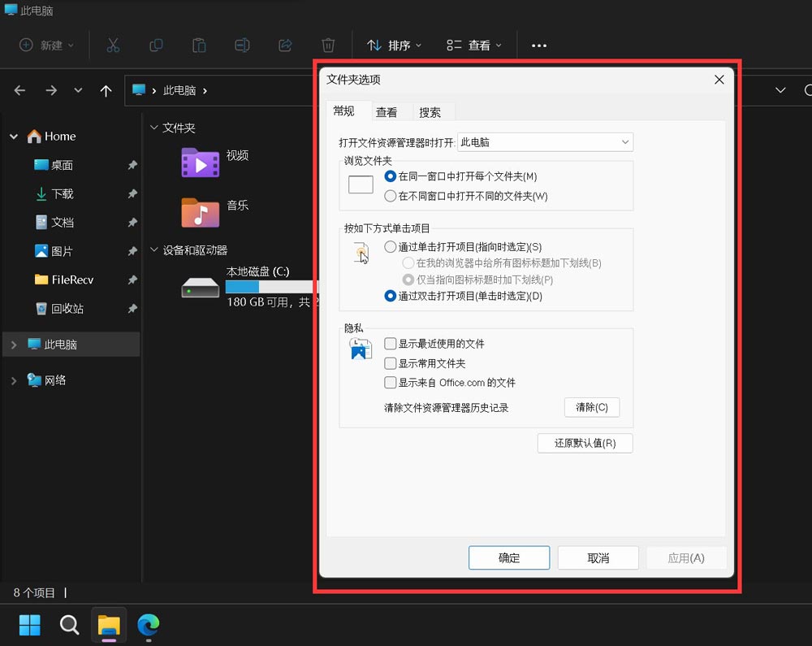This screenshot has width=812, height=646.
Task: Click the 清除(C) button
Action: click(592, 407)
